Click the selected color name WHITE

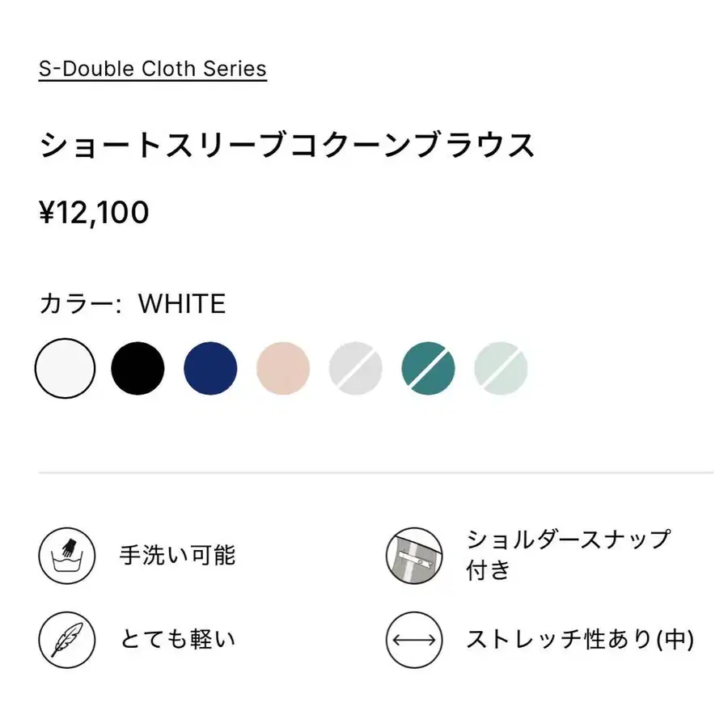tap(182, 304)
